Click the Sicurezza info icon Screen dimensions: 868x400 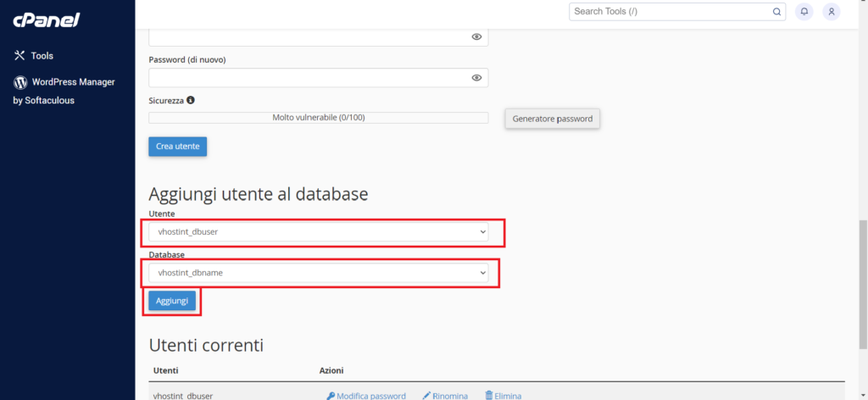191,100
